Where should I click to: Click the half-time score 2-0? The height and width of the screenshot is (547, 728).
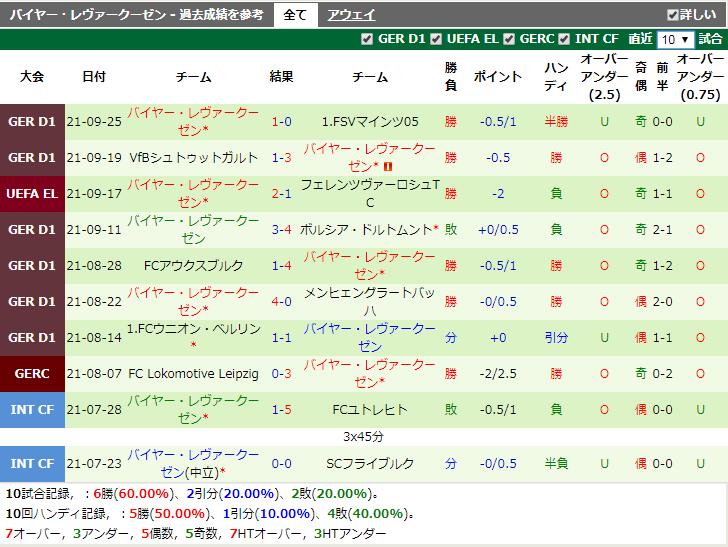pos(663,301)
